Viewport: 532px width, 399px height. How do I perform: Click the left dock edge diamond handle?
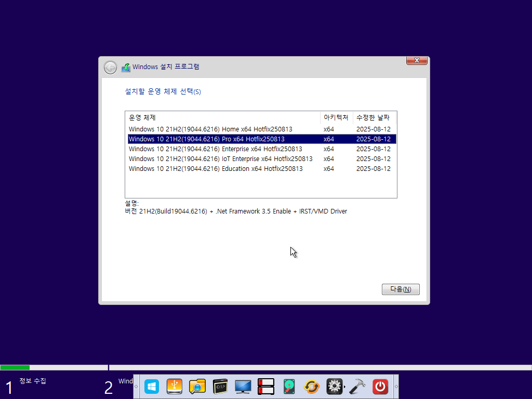click(x=136, y=387)
